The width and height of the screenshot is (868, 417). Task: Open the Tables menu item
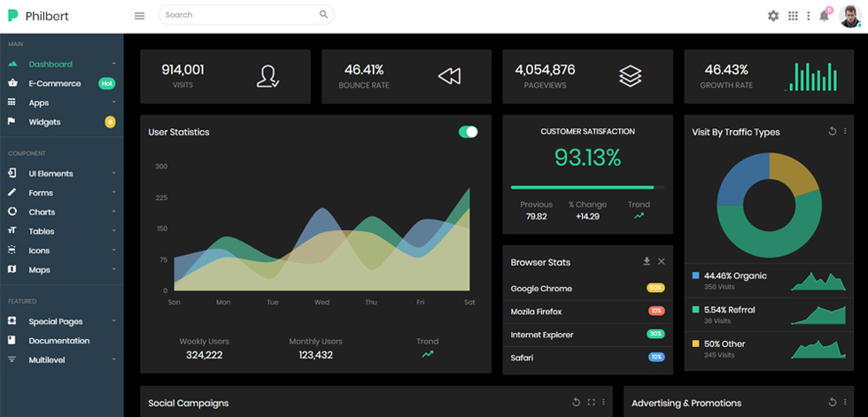[61, 230]
